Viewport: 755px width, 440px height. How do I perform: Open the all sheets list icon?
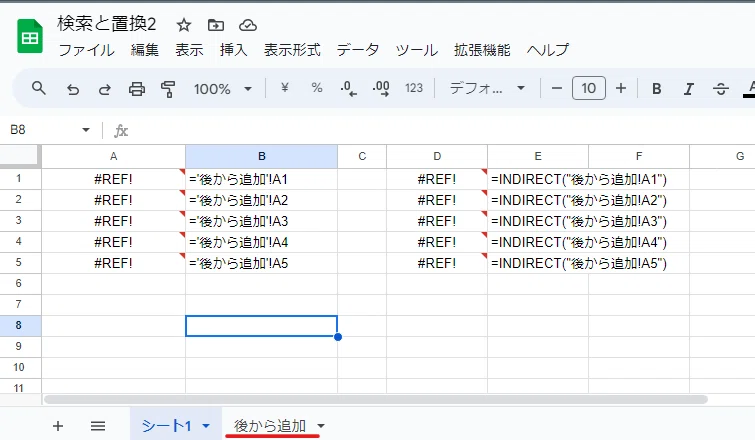[x=98, y=426]
